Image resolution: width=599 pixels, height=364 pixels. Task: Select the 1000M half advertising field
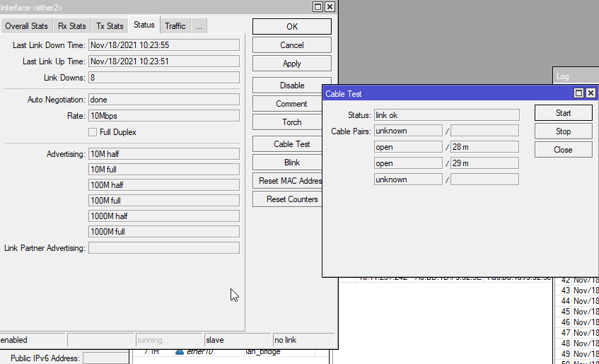pos(164,216)
